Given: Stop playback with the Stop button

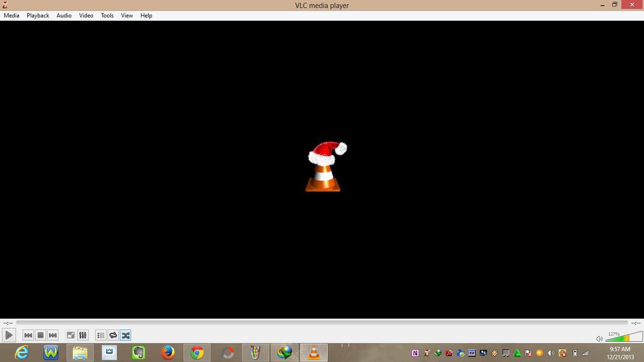Looking at the screenshot, I should tap(41, 335).
